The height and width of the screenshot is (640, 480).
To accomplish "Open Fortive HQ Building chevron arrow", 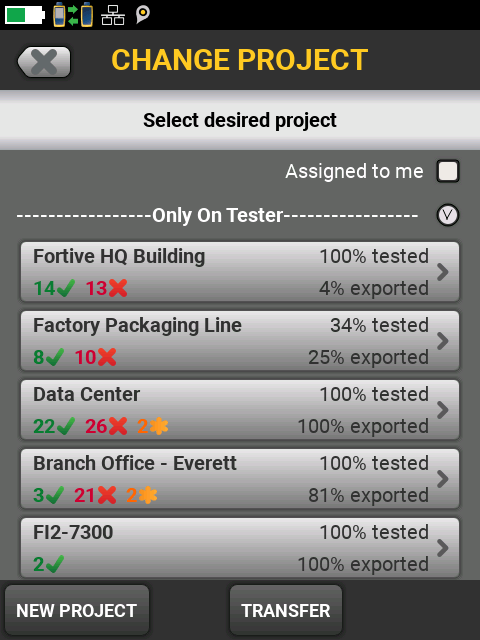I will 443,272.
